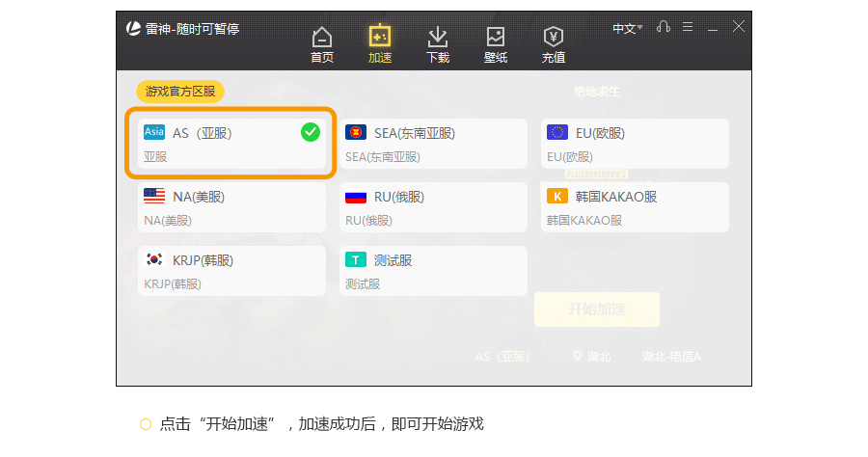Click the orange K KAKAO icon

click(556, 196)
